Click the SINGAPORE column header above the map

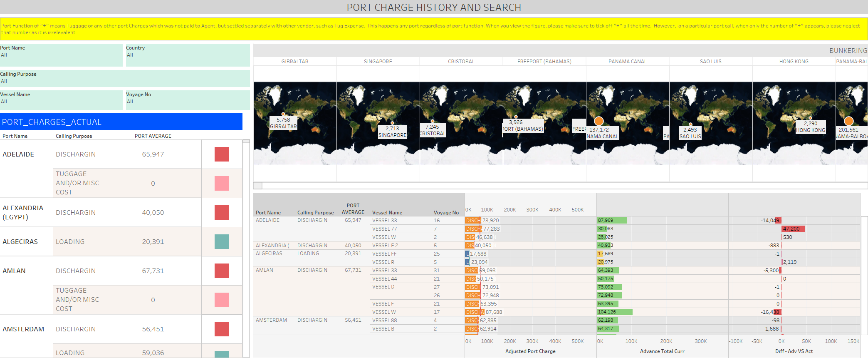[x=378, y=62]
